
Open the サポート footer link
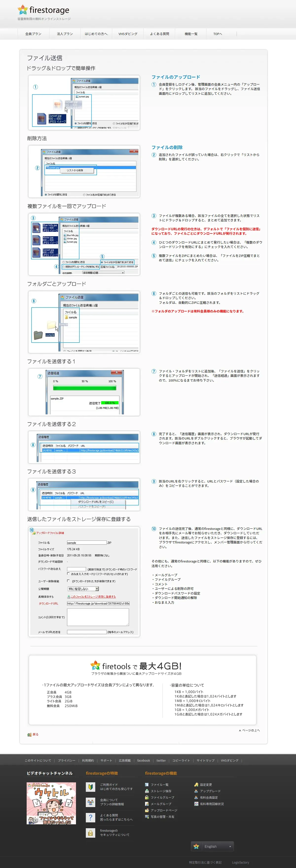106,760
